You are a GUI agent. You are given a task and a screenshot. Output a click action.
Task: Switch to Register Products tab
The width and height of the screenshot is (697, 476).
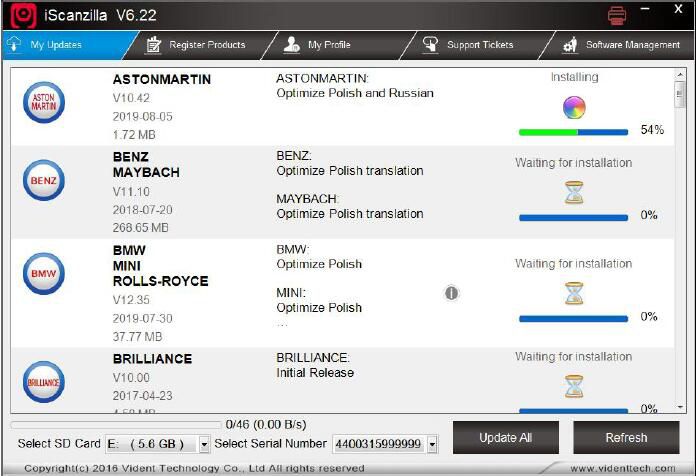(200, 45)
